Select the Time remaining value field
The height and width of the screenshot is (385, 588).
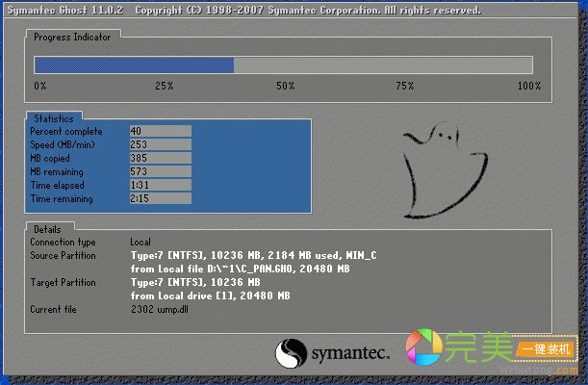[x=160, y=198]
